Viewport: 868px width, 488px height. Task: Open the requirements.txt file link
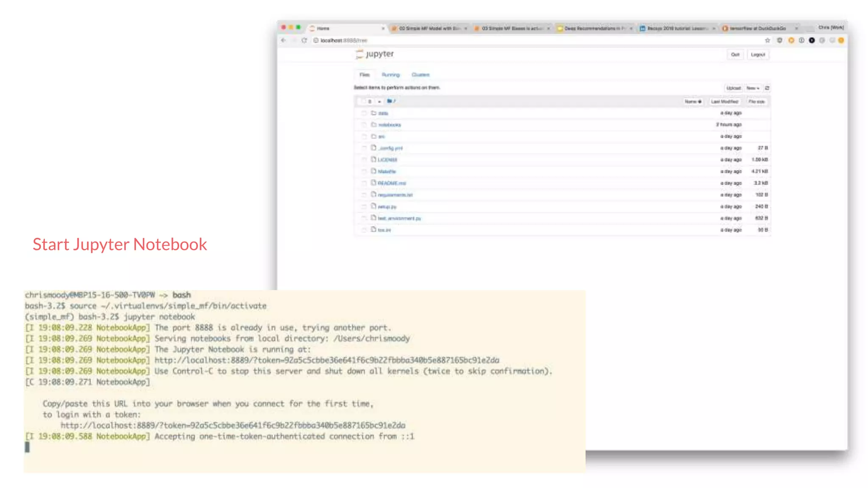[395, 195]
